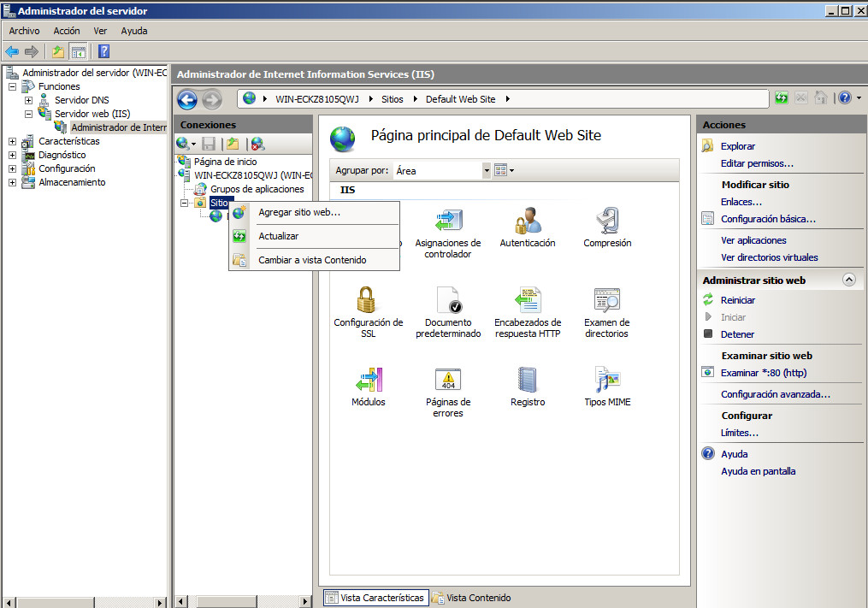Open the Acción menu
Viewport: 868px width, 608px height.
click(66, 31)
